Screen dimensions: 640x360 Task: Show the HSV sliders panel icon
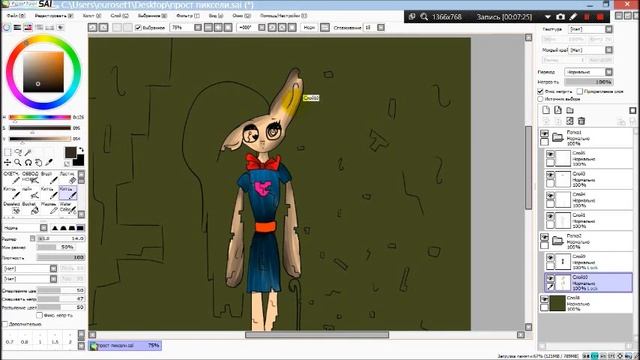(28, 27)
